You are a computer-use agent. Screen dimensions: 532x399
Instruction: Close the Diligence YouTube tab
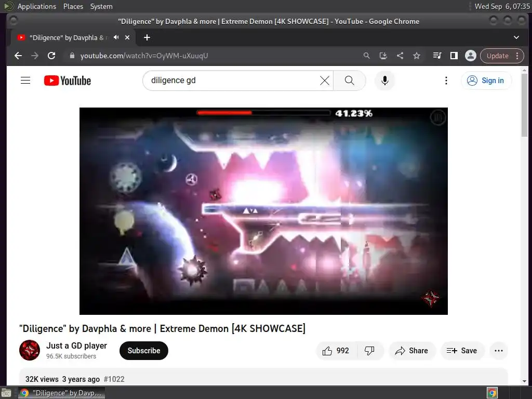127,37
